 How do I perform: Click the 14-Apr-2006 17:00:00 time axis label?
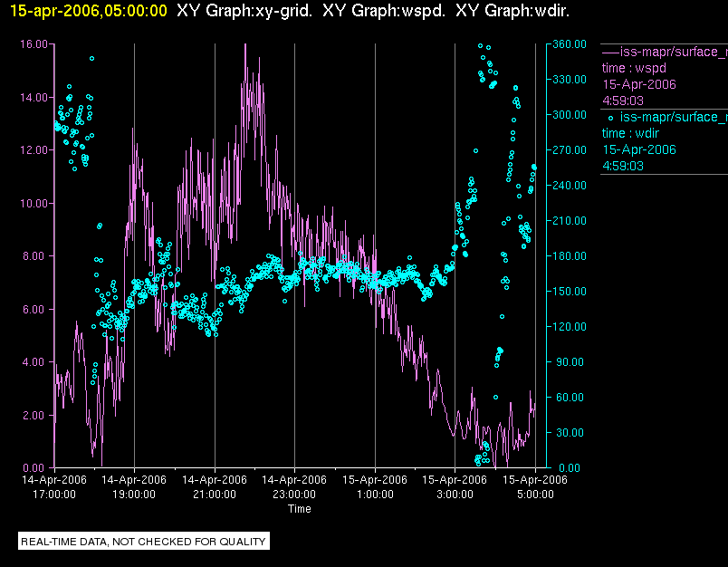coord(53,486)
